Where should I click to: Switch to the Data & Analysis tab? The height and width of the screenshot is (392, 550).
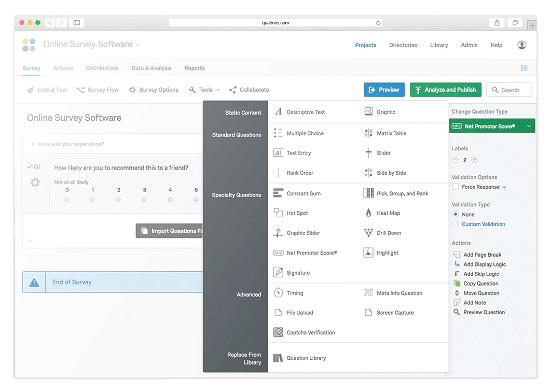pyautogui.click(x=151, y=68)
